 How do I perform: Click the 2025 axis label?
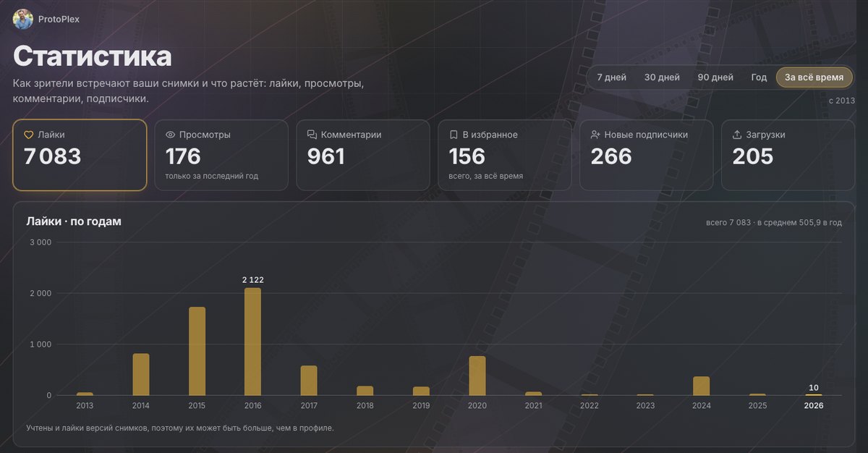click(757, 406)
